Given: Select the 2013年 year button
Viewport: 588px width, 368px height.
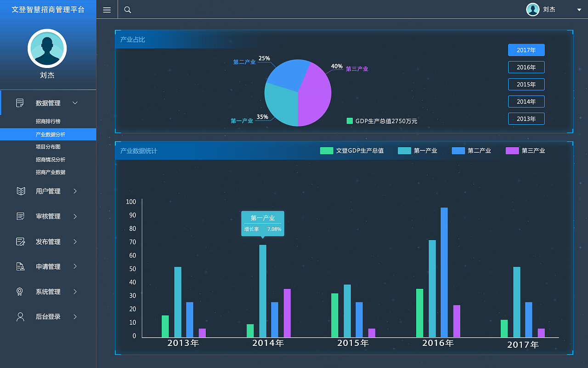Looking at the screenshot, I should click(x=526, y=119).
